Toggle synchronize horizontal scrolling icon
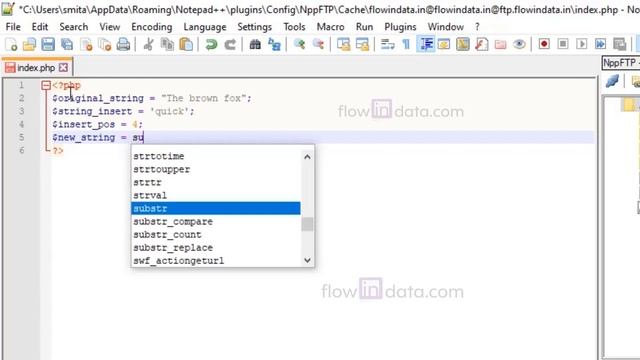The image size is (640, 360). (x=362, y=44)
